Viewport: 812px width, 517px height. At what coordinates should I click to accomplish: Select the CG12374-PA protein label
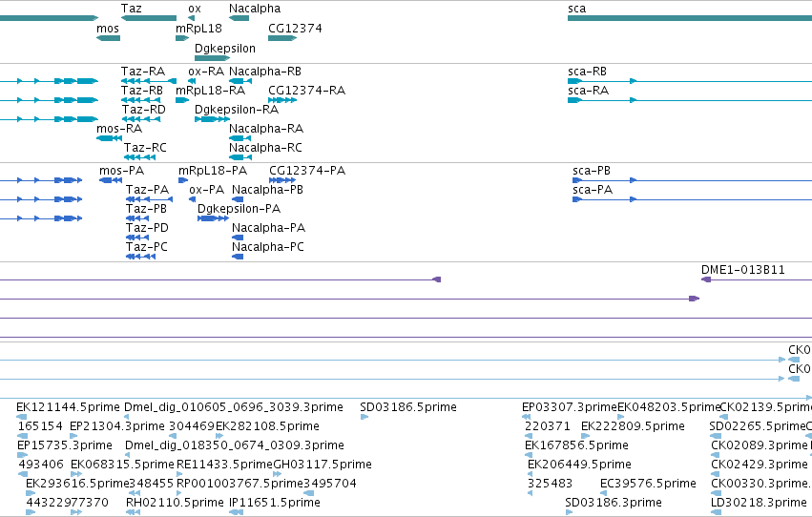(307, 171)
